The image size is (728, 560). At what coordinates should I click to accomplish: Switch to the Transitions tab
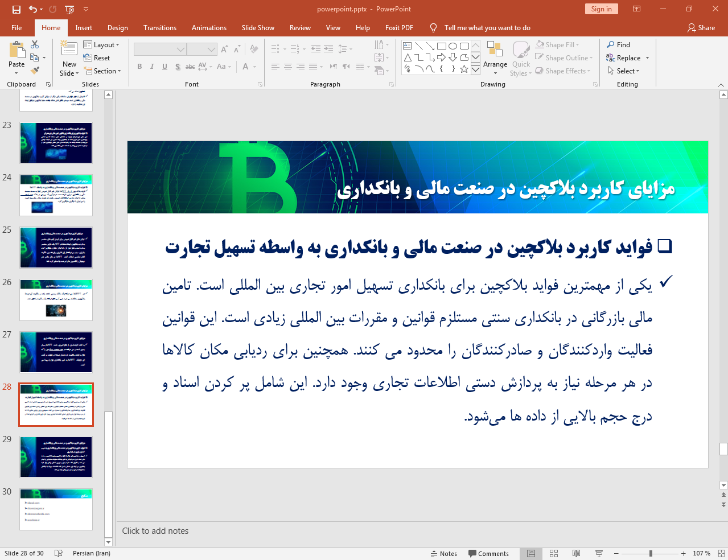[x=160, y=27]
